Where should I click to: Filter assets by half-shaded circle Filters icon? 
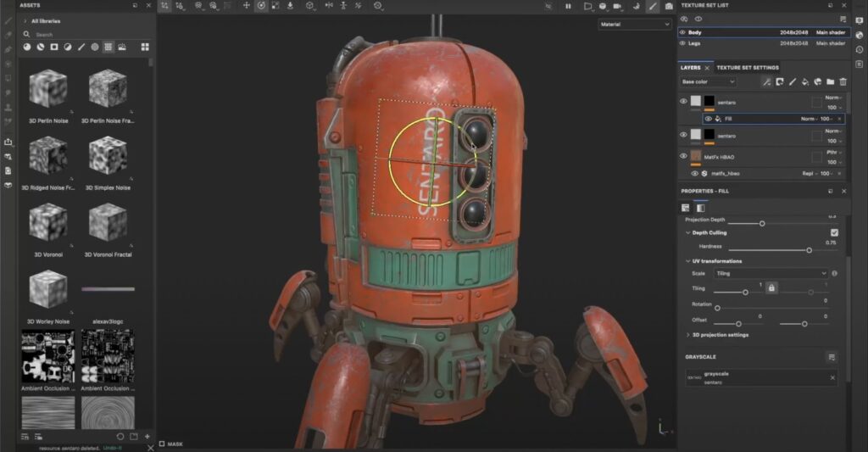click(x=68, y=47)
